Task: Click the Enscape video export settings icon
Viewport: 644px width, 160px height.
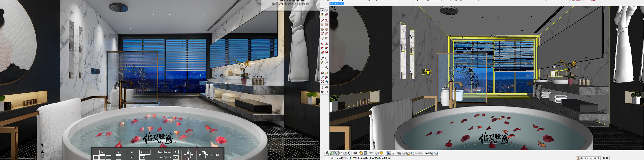Action: pyautogui.click(x=365, y=153)
